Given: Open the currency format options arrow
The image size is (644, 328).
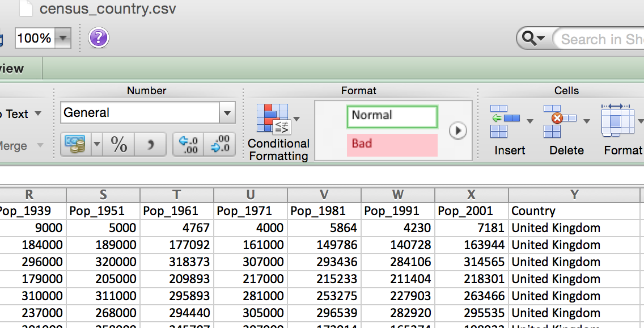Looking at the screenshot, I should click(x=96, y=145).
